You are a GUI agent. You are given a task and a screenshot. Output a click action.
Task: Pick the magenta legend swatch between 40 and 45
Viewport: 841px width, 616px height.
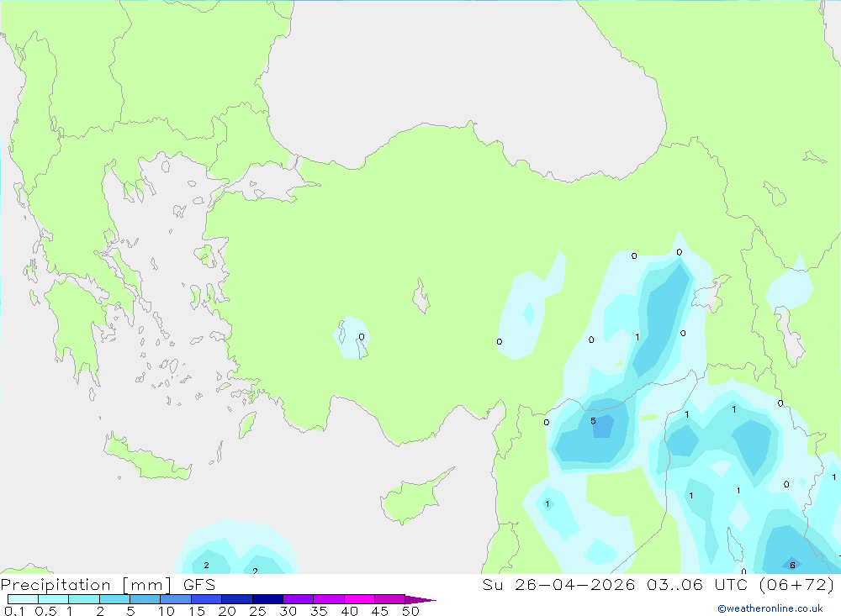pyautogui.click(x=359, y=599)
